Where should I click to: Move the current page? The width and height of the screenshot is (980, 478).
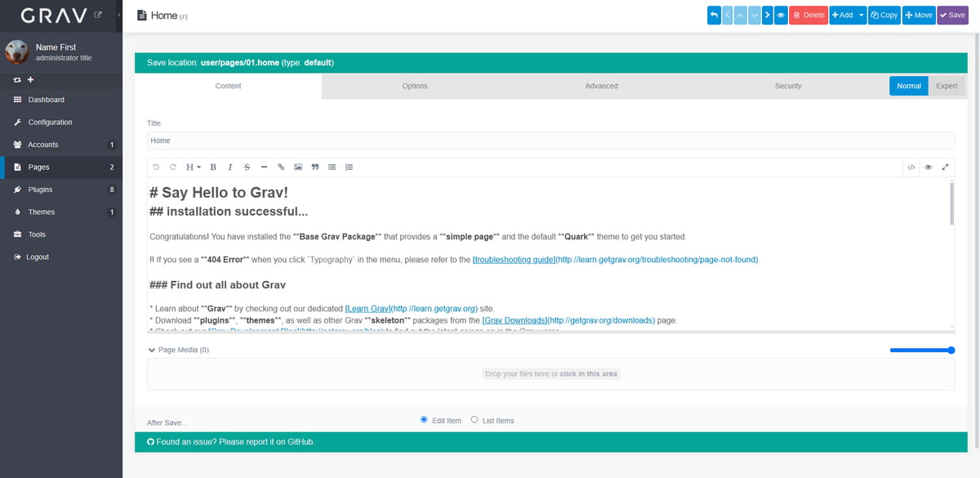click(919, 15)
